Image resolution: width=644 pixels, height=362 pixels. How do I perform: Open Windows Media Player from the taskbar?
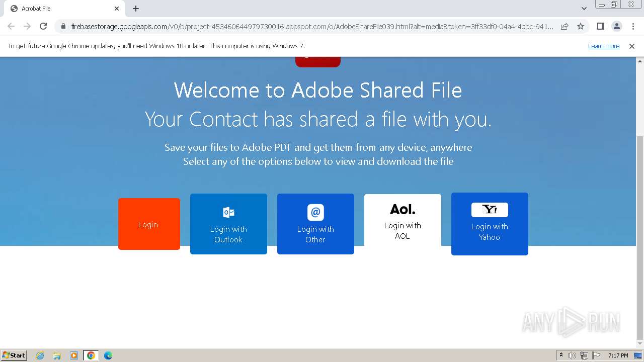(x=74, y=355)
